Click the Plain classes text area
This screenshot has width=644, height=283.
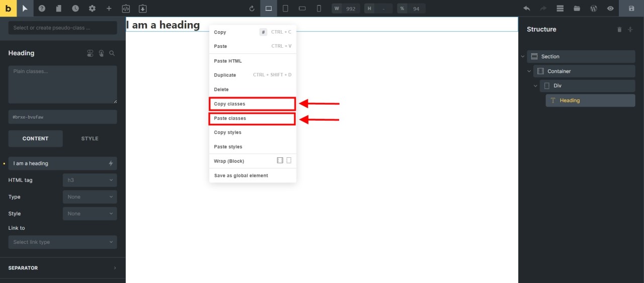(x=62, y=84)
